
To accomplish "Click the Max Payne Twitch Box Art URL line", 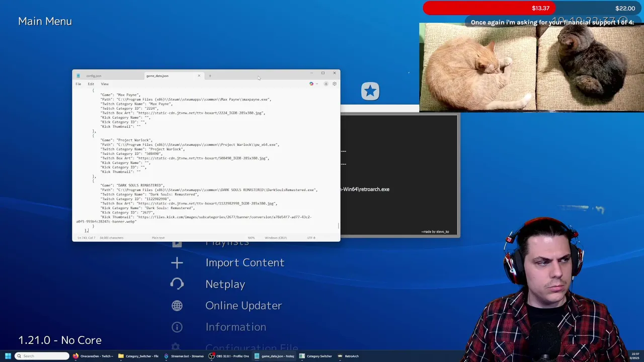I will pos(183,113).
